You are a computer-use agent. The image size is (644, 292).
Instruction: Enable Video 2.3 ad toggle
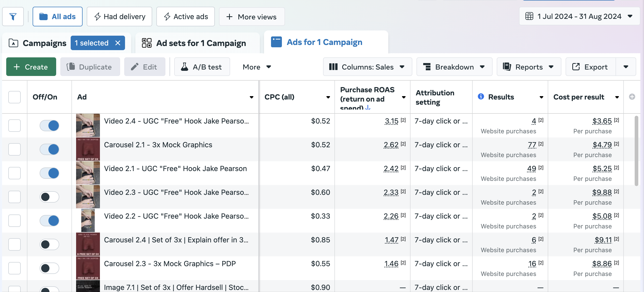point(49,197)
